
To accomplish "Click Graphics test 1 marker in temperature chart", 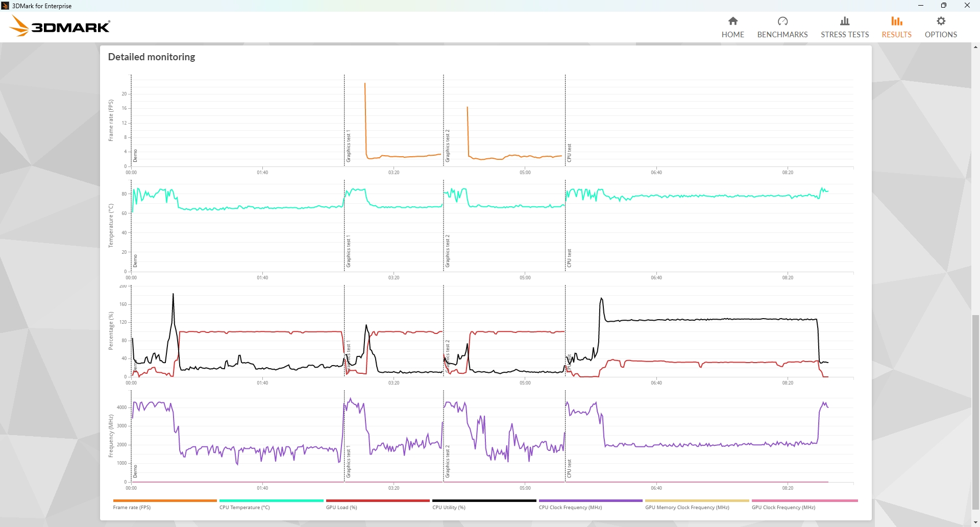I will point(349,251).
